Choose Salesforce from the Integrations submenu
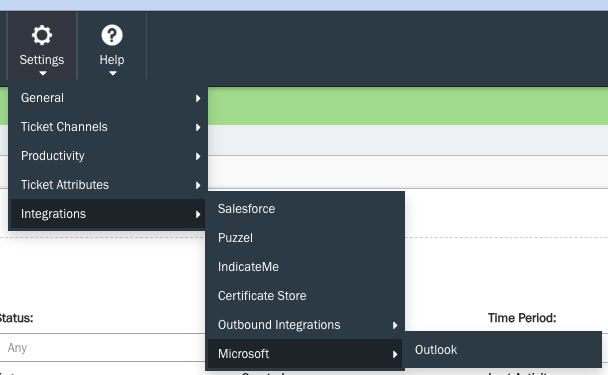The height and width of the screenshot is (375, 608). tap(305, 209)
